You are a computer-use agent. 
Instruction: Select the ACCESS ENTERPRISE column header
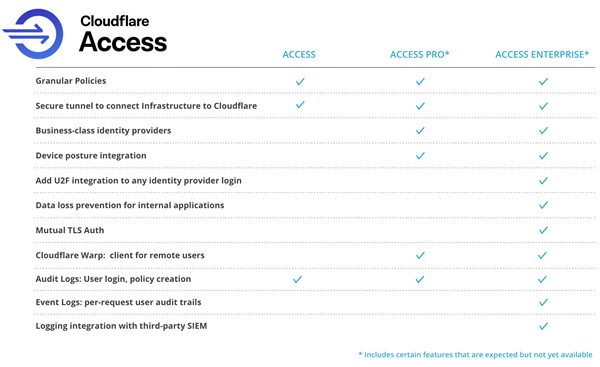tap(542, 55)
